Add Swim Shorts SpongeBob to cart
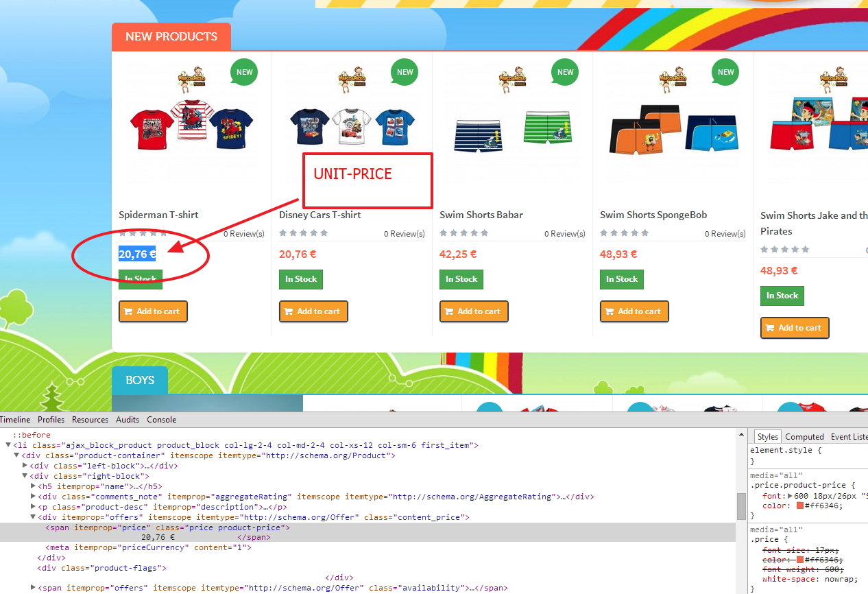Viewport: 868px width, 594px height. pyautogui.click(x=634, y=311)
